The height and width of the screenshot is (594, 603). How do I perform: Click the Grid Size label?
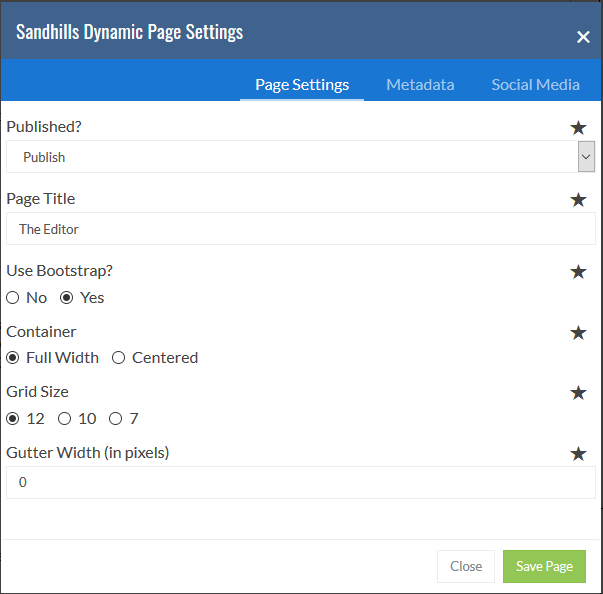pos(37,392)
